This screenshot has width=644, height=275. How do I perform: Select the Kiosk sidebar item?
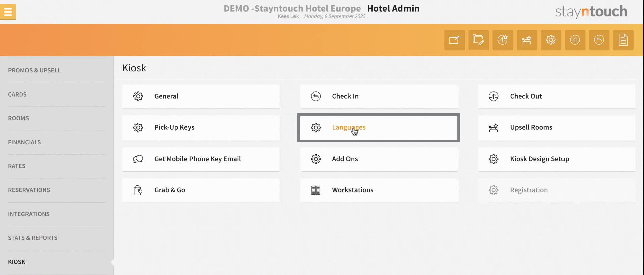coord(17,262)
